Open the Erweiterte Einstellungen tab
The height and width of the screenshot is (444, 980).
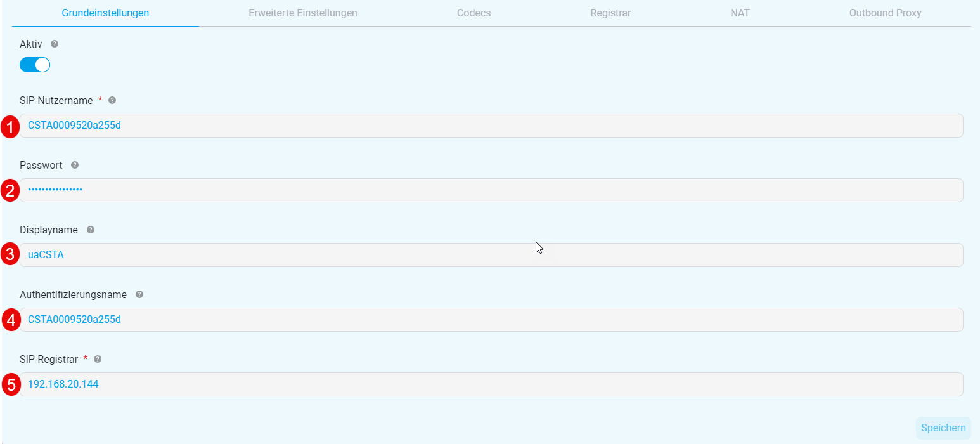(x=303, y=13)
